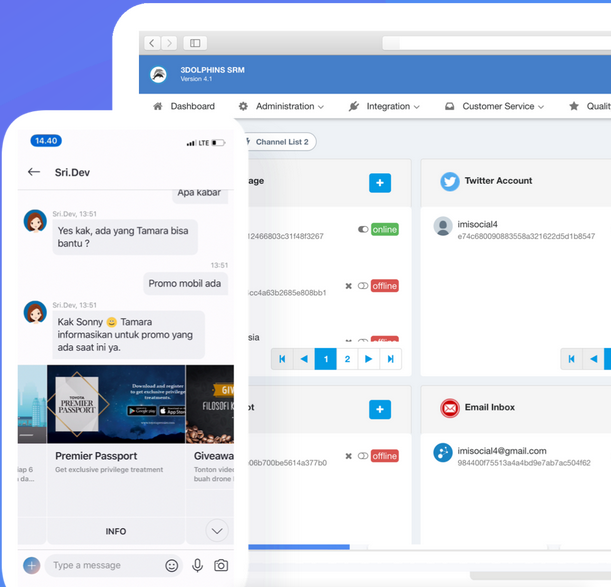Toggle the browser sidebar view button
This screenshot has height=587, width=611.
pyautogui.click(x=195, y=43)
